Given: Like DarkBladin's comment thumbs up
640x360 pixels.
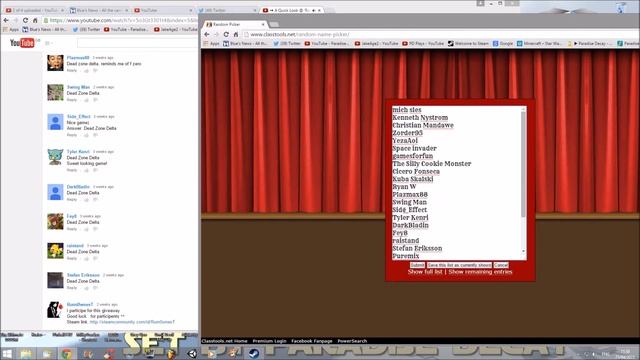Looking at the screenshot, I should (x=87, y=200).
